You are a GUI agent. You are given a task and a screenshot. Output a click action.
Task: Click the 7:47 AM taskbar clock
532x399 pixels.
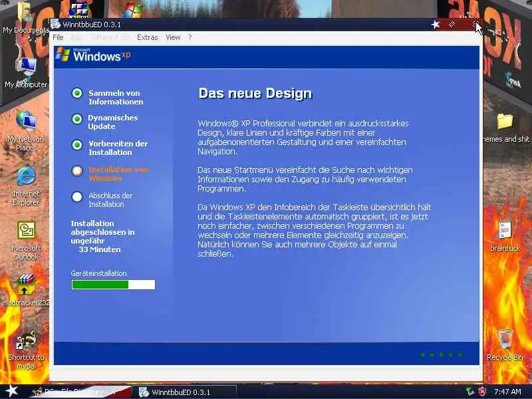tap(507, 392)
